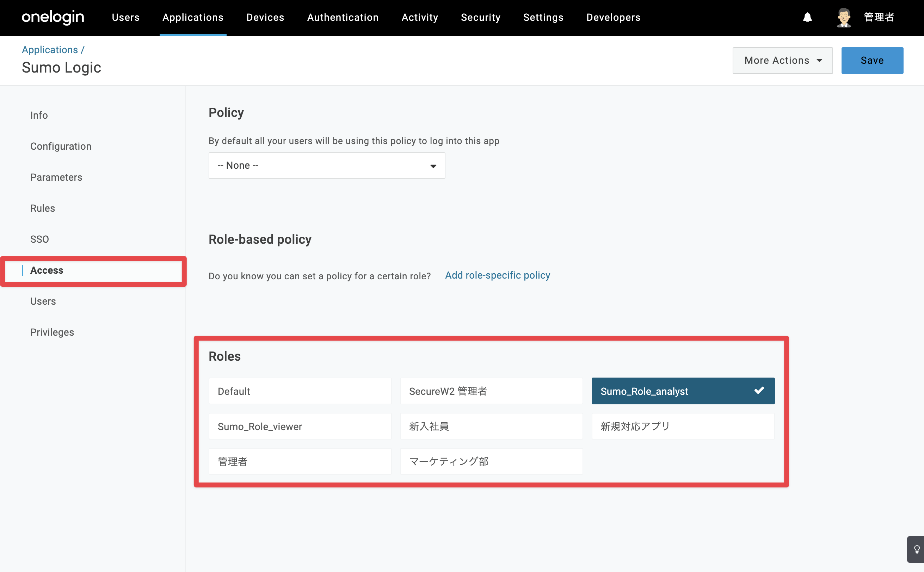Image resolution: width=924 pixels, height=572 pixels.
Task: Open the Security menu
Action: pos(481,17)
